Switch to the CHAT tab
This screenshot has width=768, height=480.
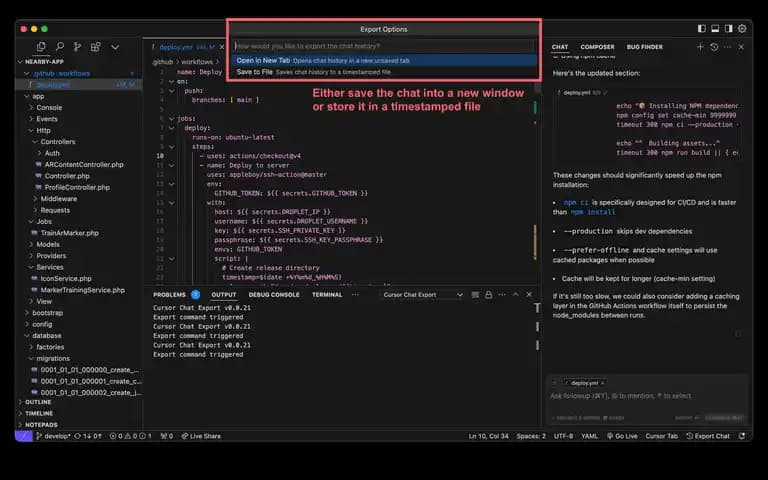pos(560,47)
